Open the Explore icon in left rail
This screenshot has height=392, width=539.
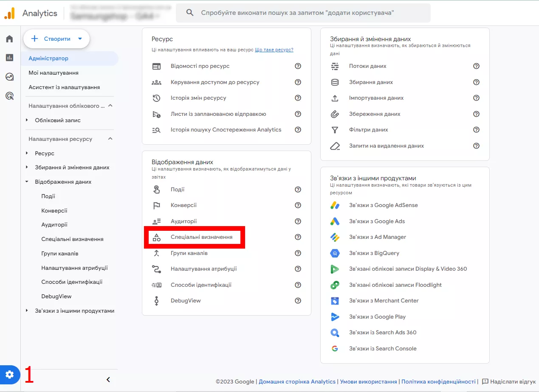[x=9, y=77]
